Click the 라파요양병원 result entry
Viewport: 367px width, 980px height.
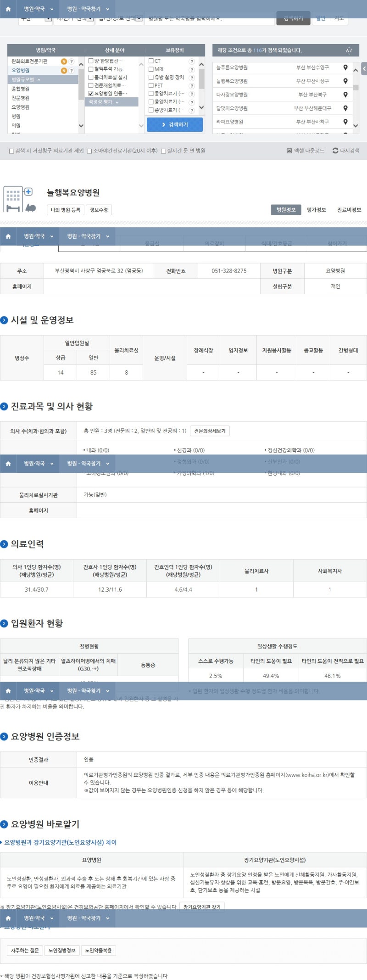[230, 122]
